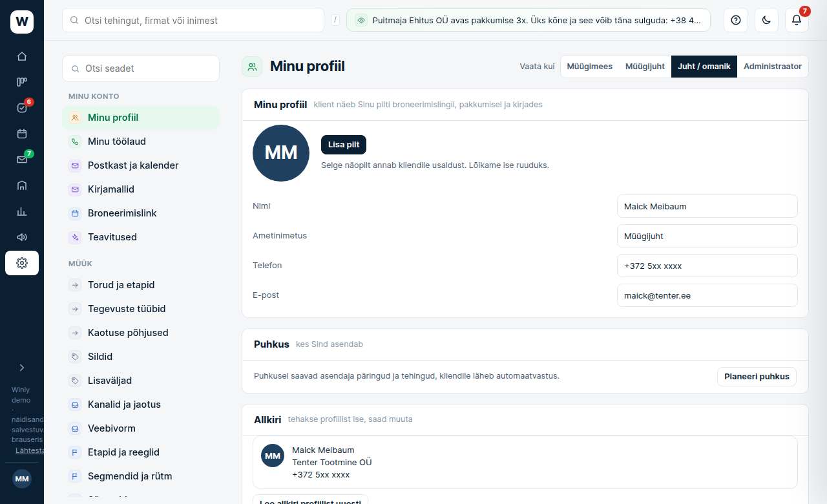This screenshot has width=827, height=504.
Task: Open notifications bell with badge 7
Action: point(797,20)
